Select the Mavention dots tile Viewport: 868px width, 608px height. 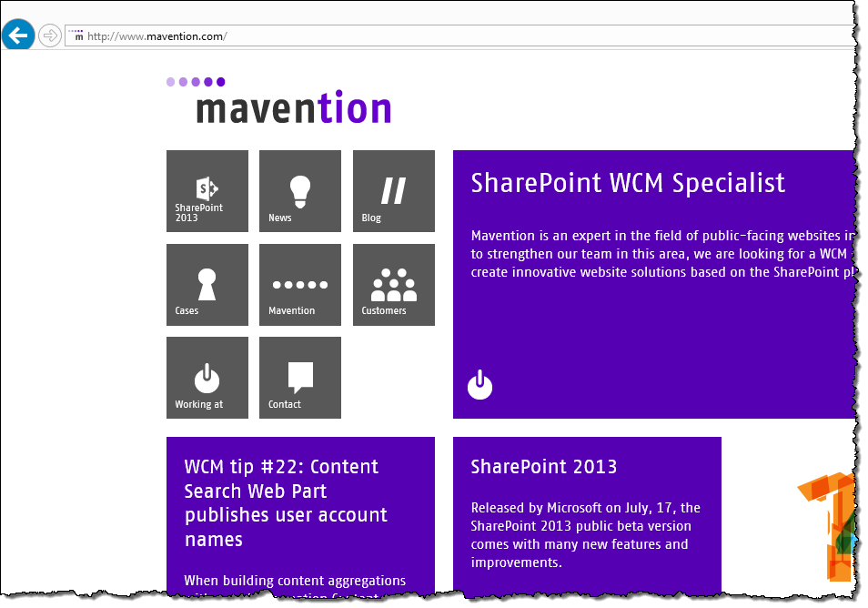tap(300, 285)
